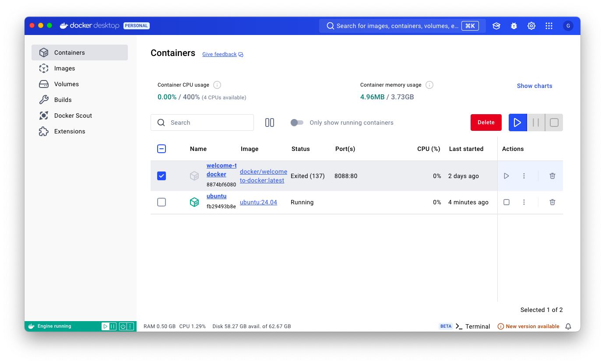Open the Terminal from status bar
This screenshot has height=364, width=605.
click(x=473, y=326)
